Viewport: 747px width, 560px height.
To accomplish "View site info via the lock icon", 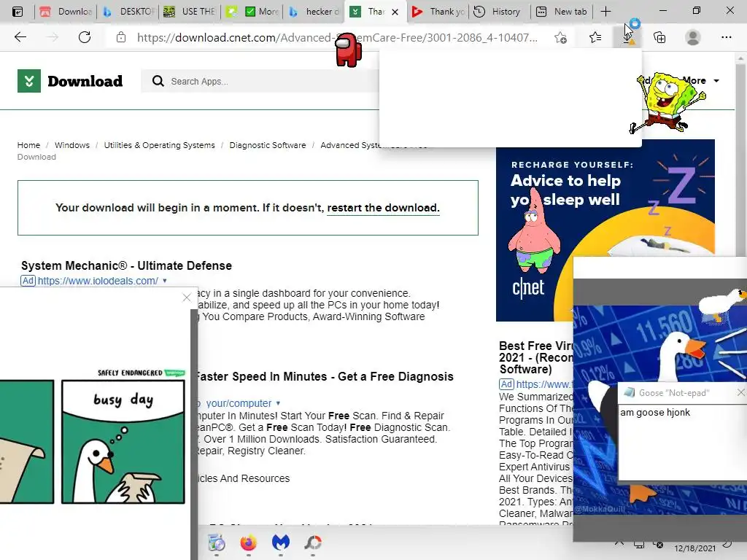I will tap(121, 37).
